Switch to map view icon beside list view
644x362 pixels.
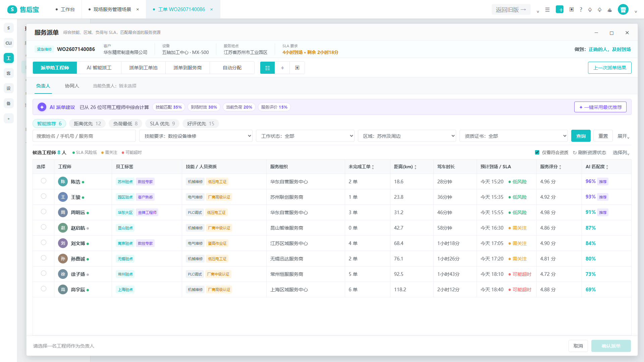pyautogui.click(x=282, y=68)
